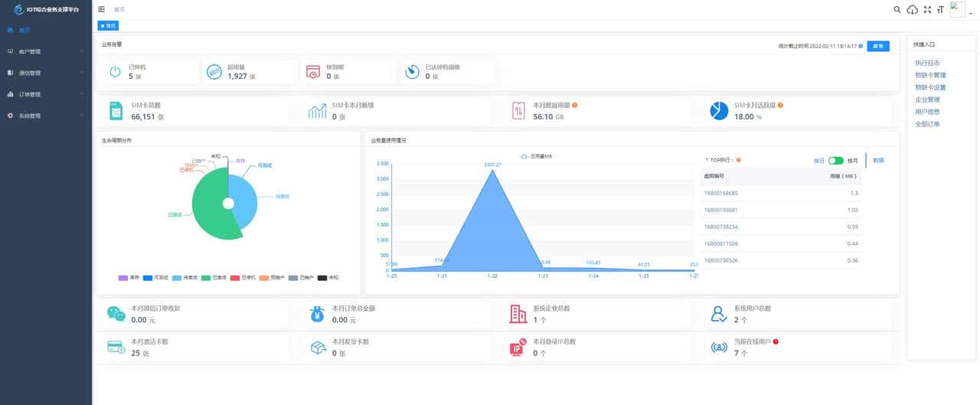The height and width of the screenshot is (405, 980).
Task: Click the card icon of 本月激活卡数
Action: click(116, 347)
